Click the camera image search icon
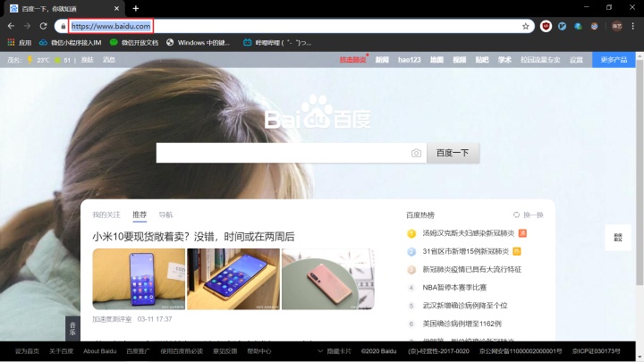This screenshot has height=362, width=644. pyautogui.click(x=416, y=153)
